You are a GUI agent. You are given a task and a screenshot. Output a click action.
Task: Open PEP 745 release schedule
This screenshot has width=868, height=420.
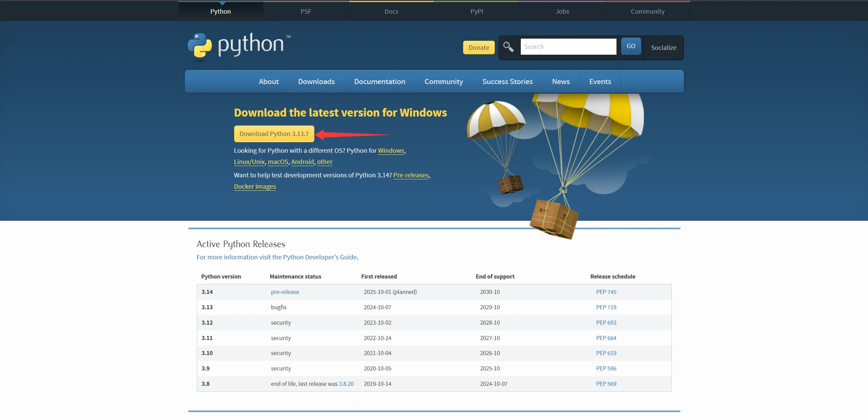pos(606,292)
